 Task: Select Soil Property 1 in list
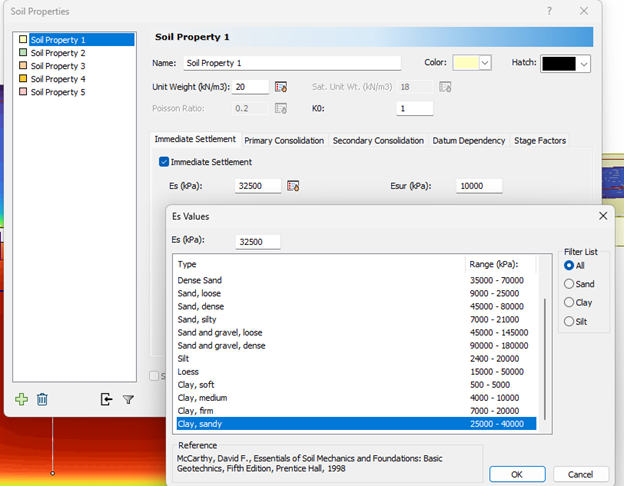pos(82,40)
